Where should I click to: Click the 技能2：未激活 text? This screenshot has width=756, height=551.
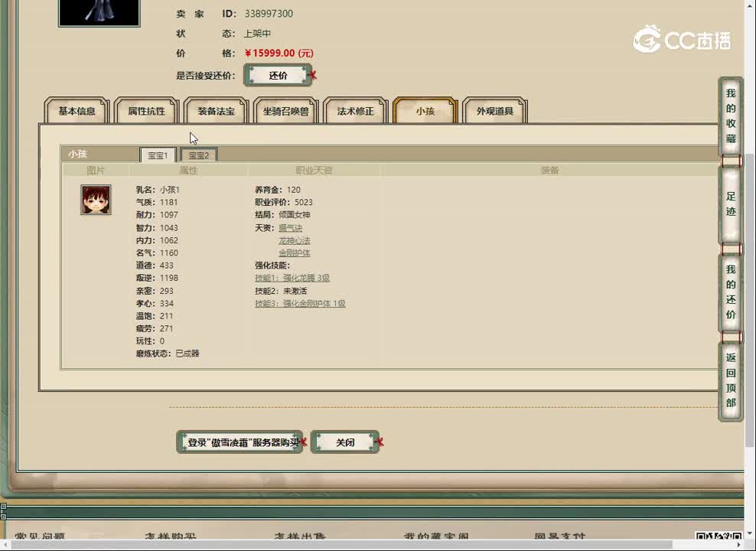click(281, 291)
